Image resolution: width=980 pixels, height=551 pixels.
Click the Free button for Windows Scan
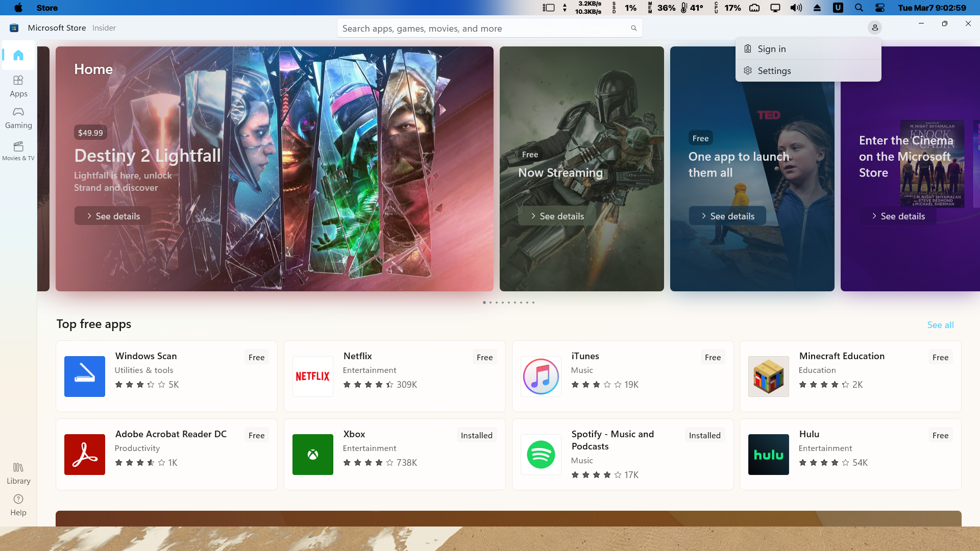tap(256, 357)
